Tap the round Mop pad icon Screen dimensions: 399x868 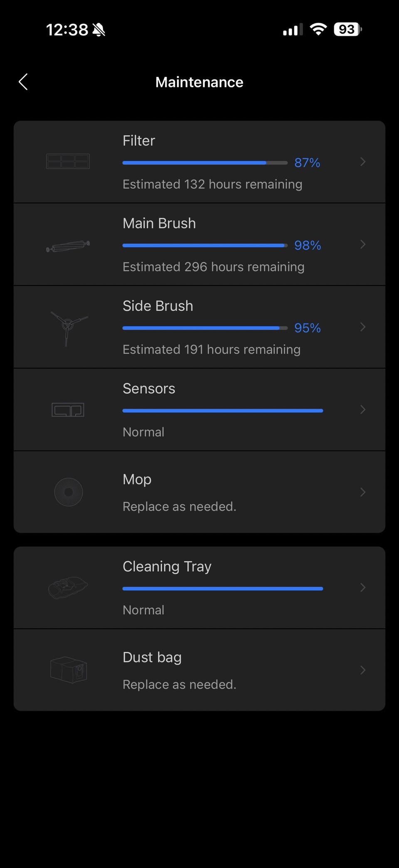pyautogui.click(x=69, y=492)
